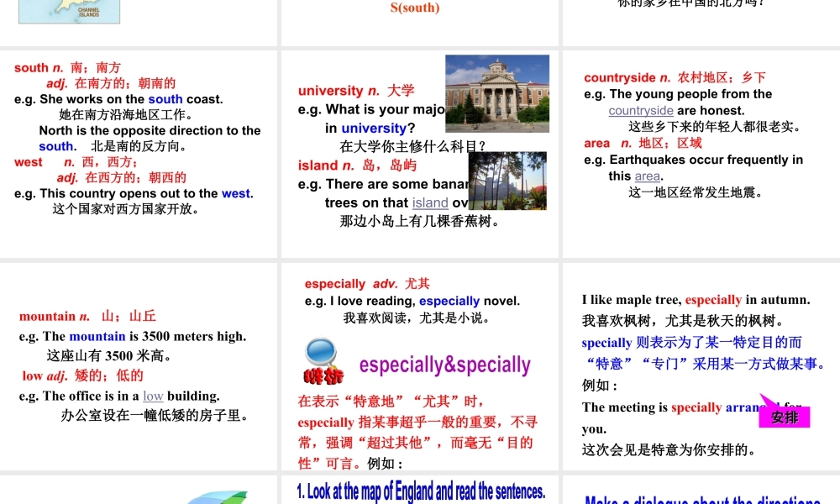Click the underlined word area
The width and height of the screenshot is (840, 504).
coord(647,176)
